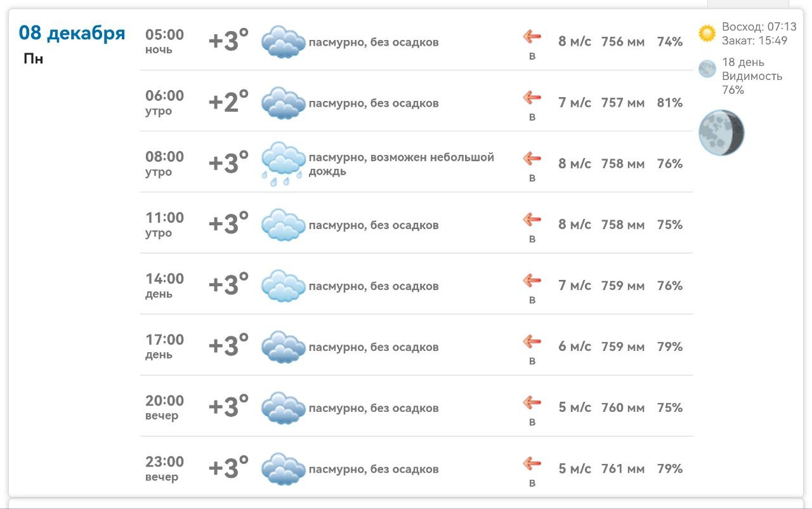Click the small moon icon by 18 день
Image resolution: width=812 pixels, height=509 pixels.
pos(707,69)
